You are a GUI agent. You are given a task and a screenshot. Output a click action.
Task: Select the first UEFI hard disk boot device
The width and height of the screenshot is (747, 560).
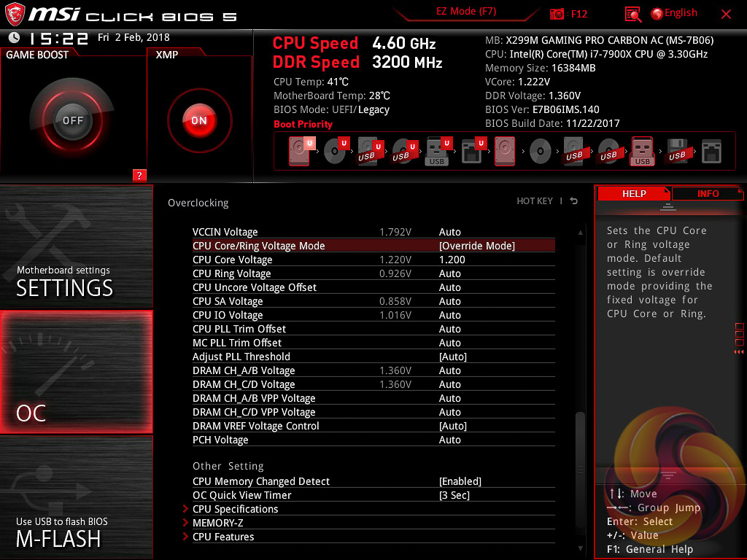click(x=300, y=151)
